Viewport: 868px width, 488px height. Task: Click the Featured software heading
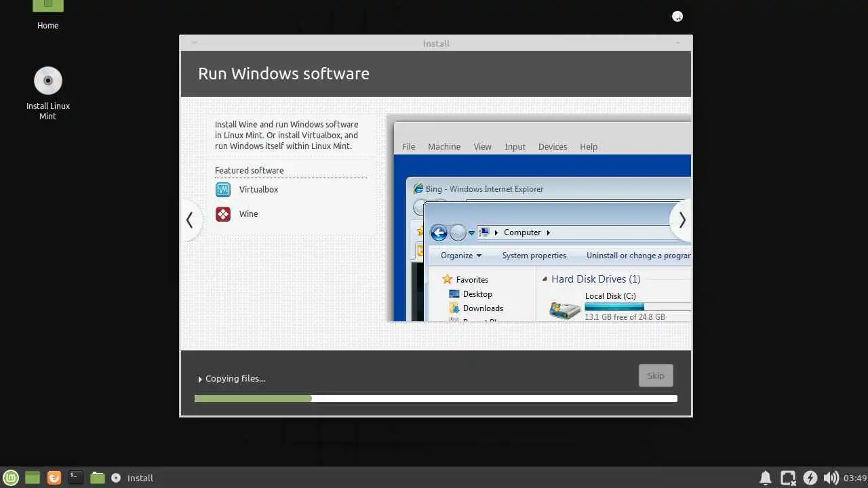click(x=249, y=171)
